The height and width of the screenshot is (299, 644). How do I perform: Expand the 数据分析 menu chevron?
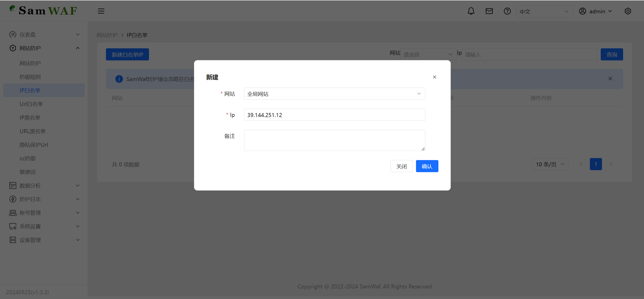(78, 185)
